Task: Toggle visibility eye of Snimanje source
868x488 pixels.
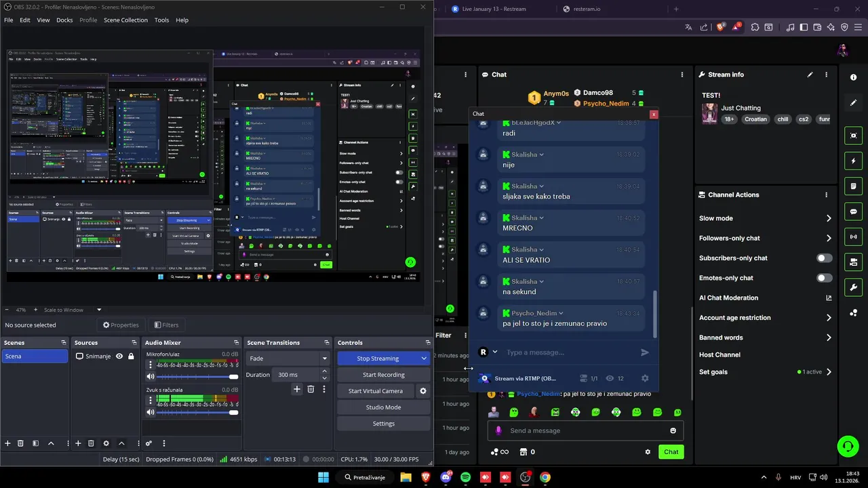Action: (119, 356)
